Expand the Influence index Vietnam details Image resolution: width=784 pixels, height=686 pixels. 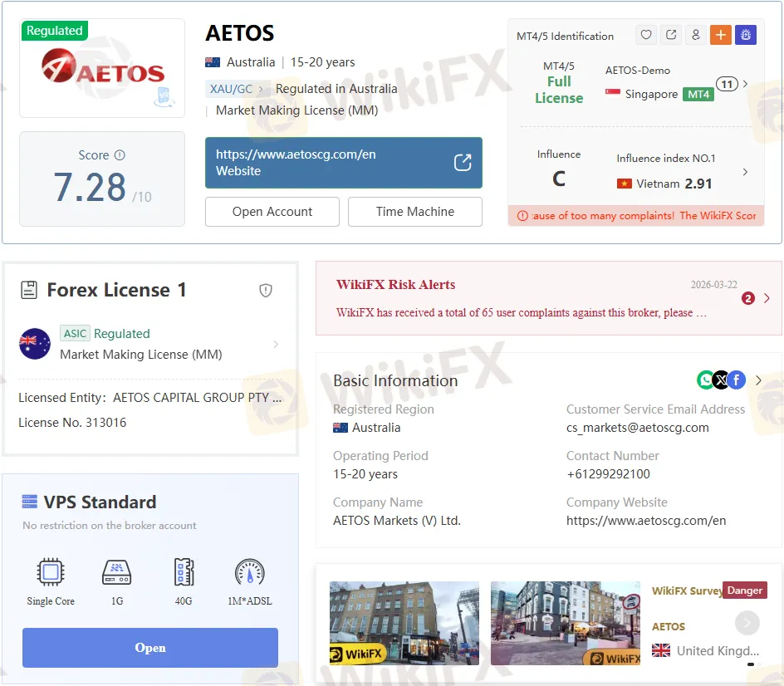point(745,172)
